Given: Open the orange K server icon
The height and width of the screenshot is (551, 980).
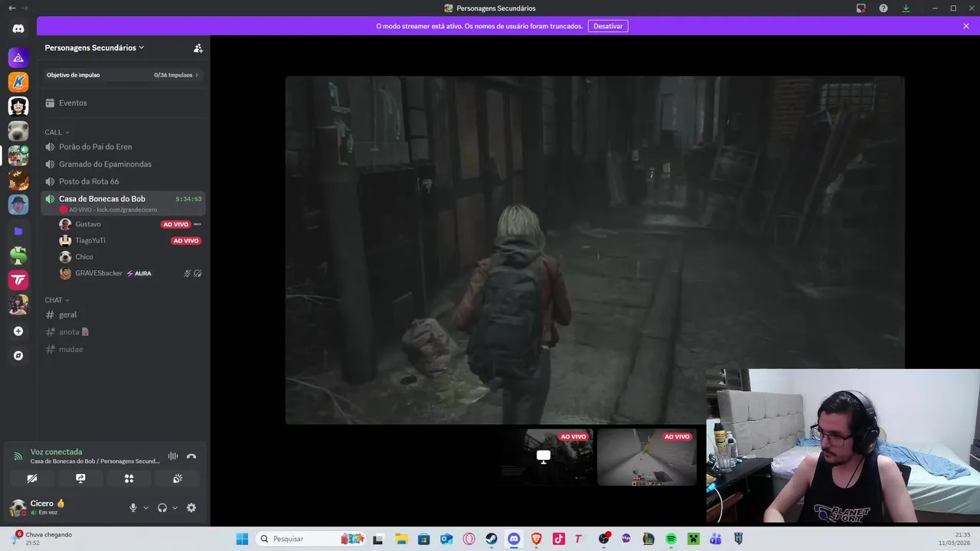Looking at the screenshot, I should point(18,82).
